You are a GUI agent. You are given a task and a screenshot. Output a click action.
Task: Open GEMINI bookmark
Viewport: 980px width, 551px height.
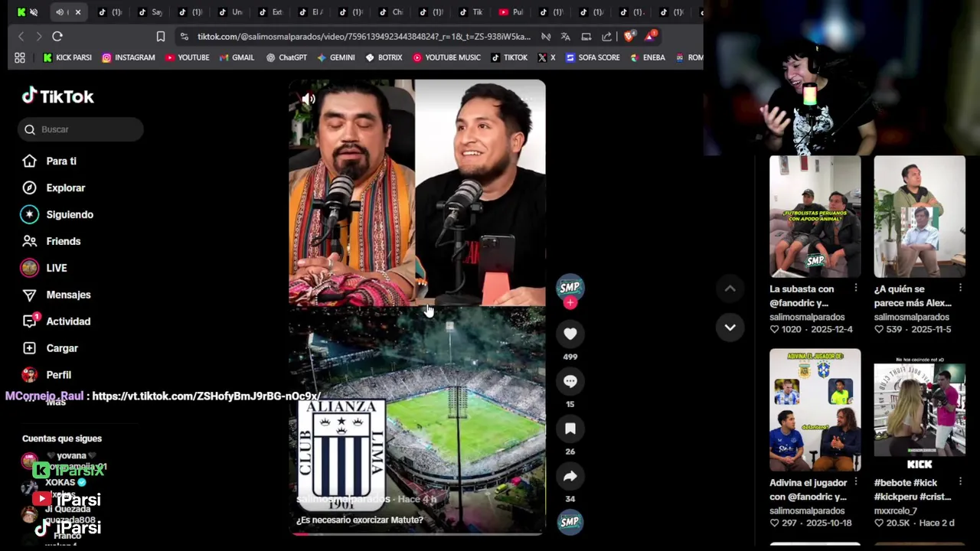point(336,57)
